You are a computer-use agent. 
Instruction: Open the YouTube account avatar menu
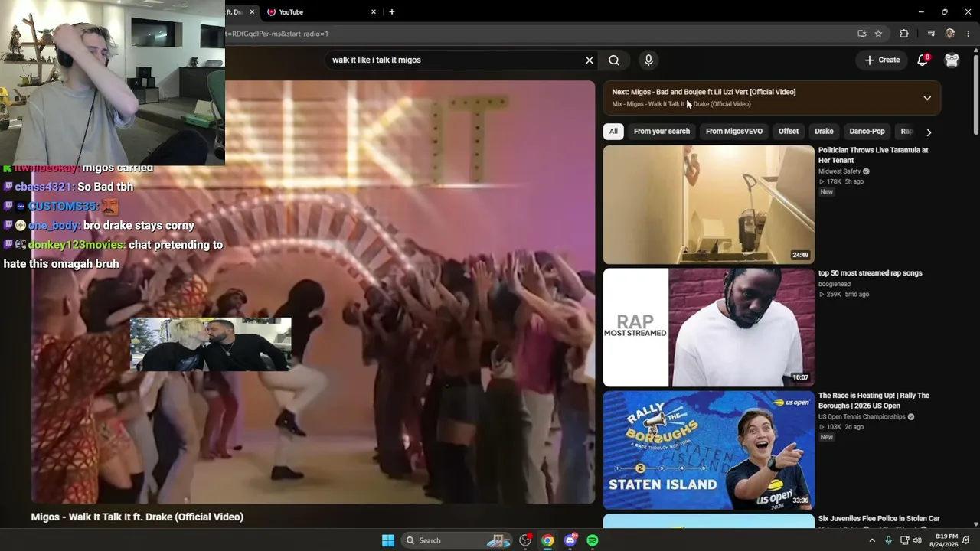click(952, 60)
